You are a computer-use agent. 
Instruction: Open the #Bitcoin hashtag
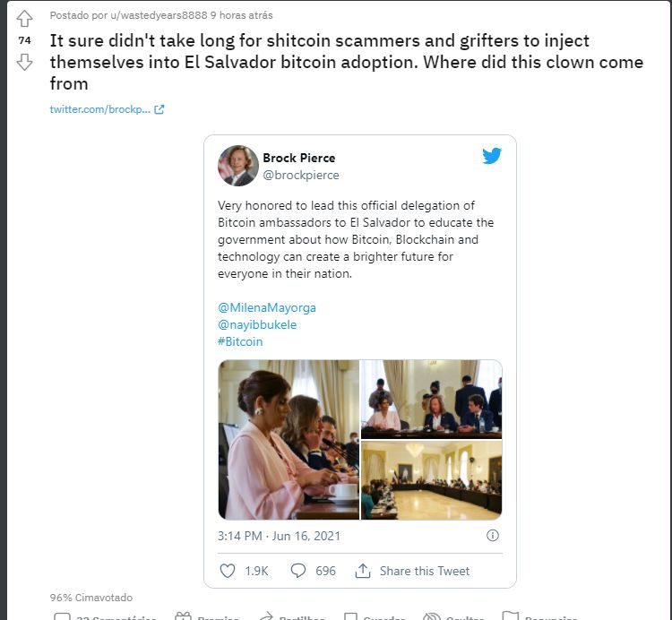point(240,342)
